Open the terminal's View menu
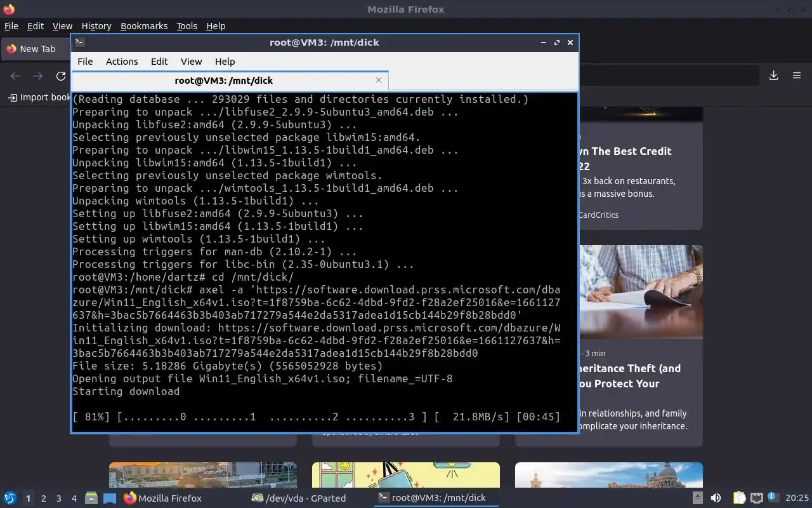This screenshot has height=508, width=812. click(191, 62)
